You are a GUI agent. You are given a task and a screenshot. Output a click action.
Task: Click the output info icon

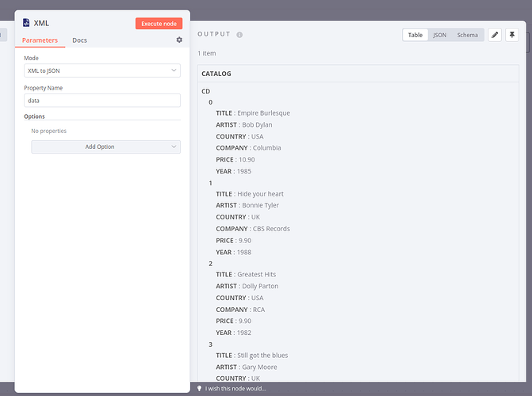pos(239,35)
